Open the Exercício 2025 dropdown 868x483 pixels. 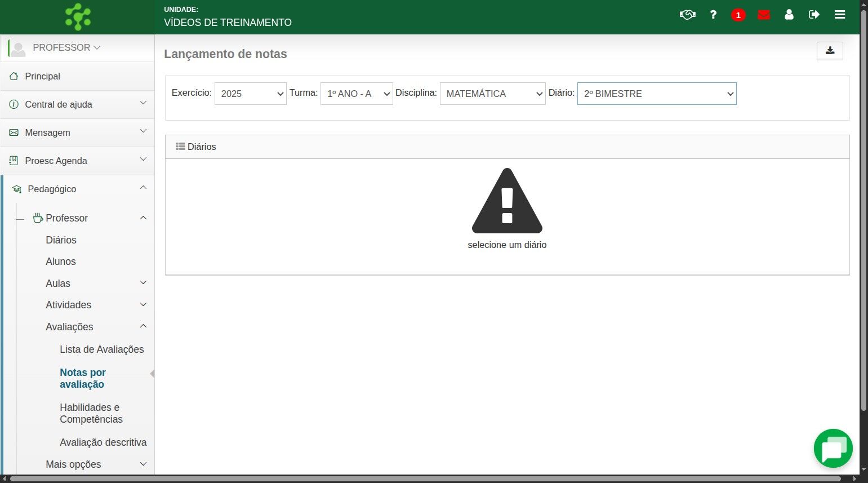[x=251, y=94]
